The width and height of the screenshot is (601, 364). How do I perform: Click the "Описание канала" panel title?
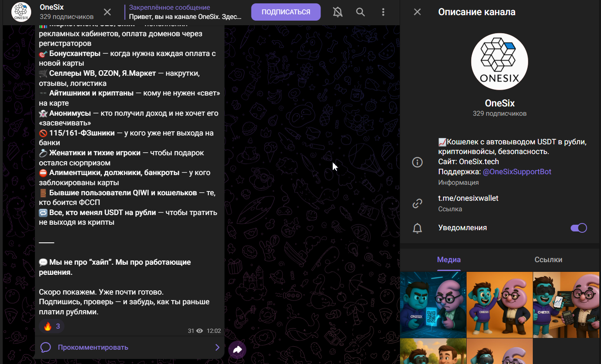(477, 12)
